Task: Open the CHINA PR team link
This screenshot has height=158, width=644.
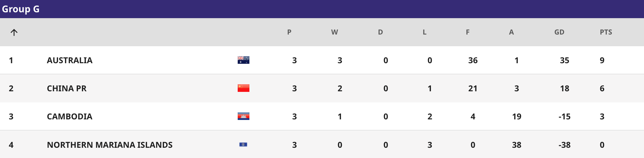Action: coord(67,88)
